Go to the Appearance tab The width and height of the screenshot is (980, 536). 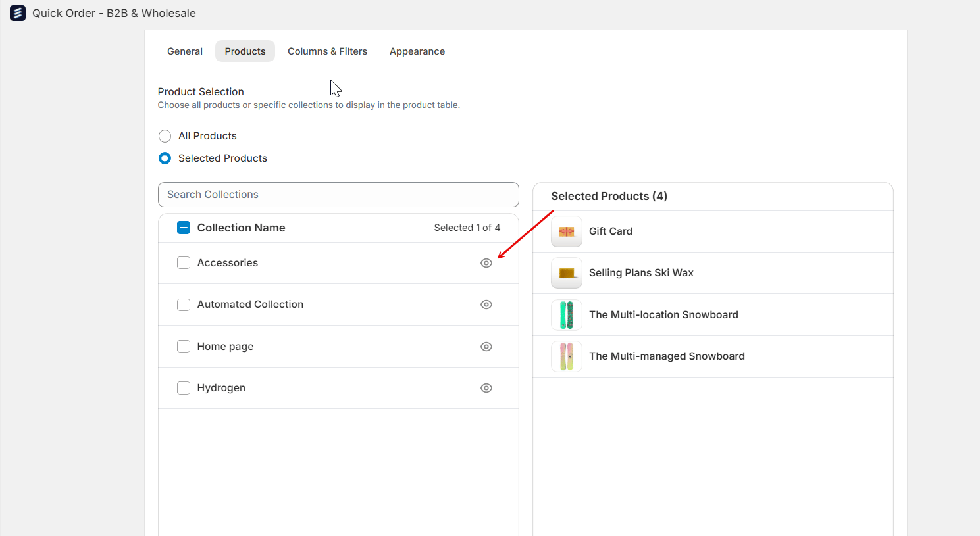[417, 51]
